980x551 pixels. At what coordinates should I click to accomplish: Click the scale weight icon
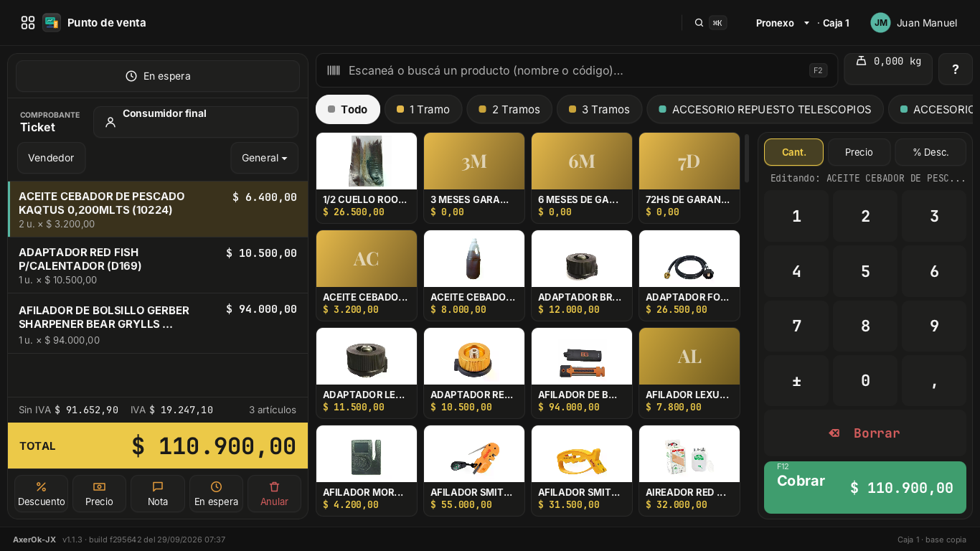click(x=862, y=61)
